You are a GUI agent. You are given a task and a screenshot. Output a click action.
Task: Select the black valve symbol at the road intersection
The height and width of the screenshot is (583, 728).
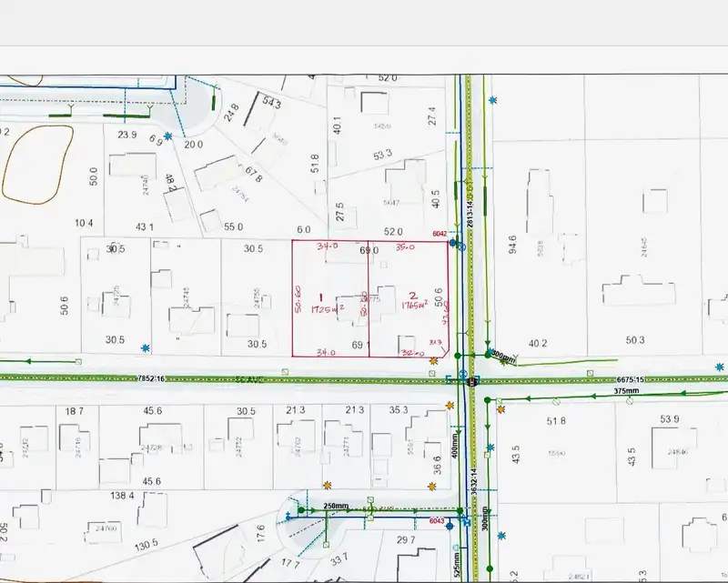pyautogui.click(x=472, y=382)
